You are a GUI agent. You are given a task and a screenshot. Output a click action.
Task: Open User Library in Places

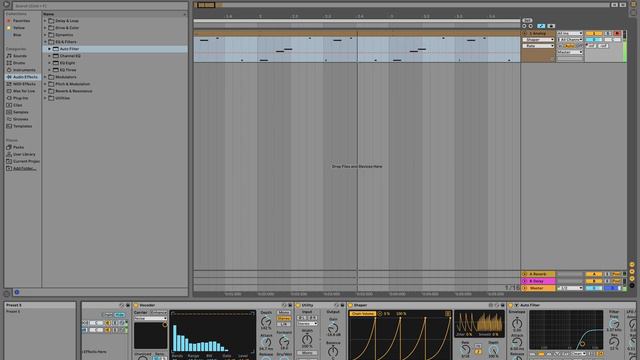click(x=21, y=154)
